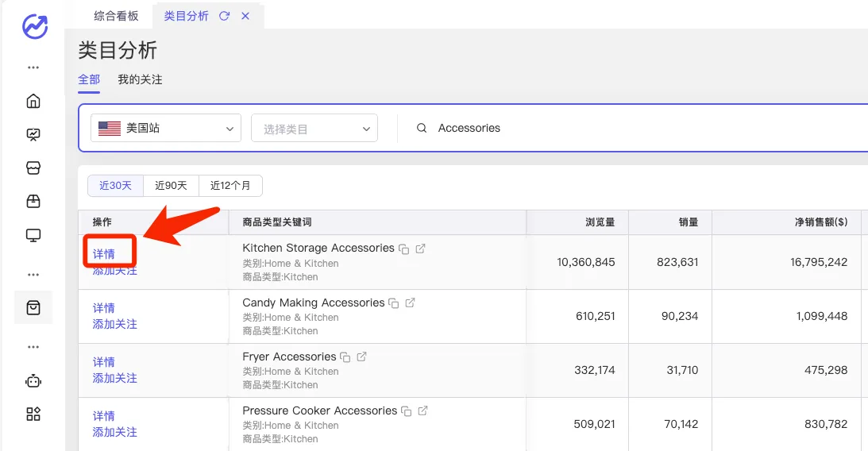Copy Kitchen Storage Accessories keyword
868x451 pixels.
[x=404, y=249]
